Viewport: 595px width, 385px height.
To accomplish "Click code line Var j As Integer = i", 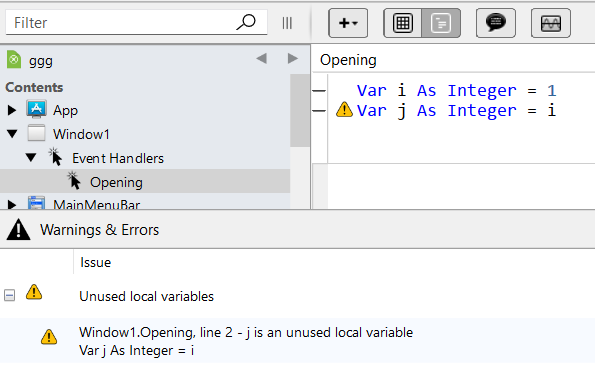I will coord(456,111).
